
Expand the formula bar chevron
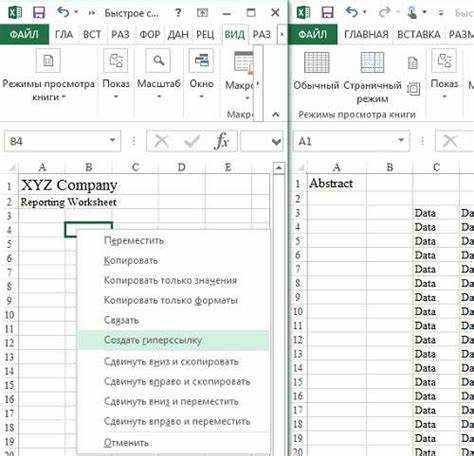[276, 142]
